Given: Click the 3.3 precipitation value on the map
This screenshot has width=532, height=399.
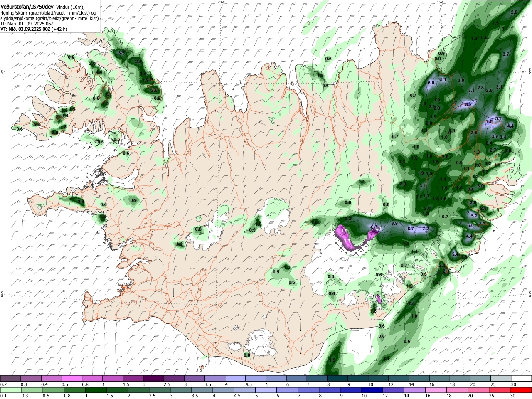Looking at the screenshot, I should (x=471, y=90).
